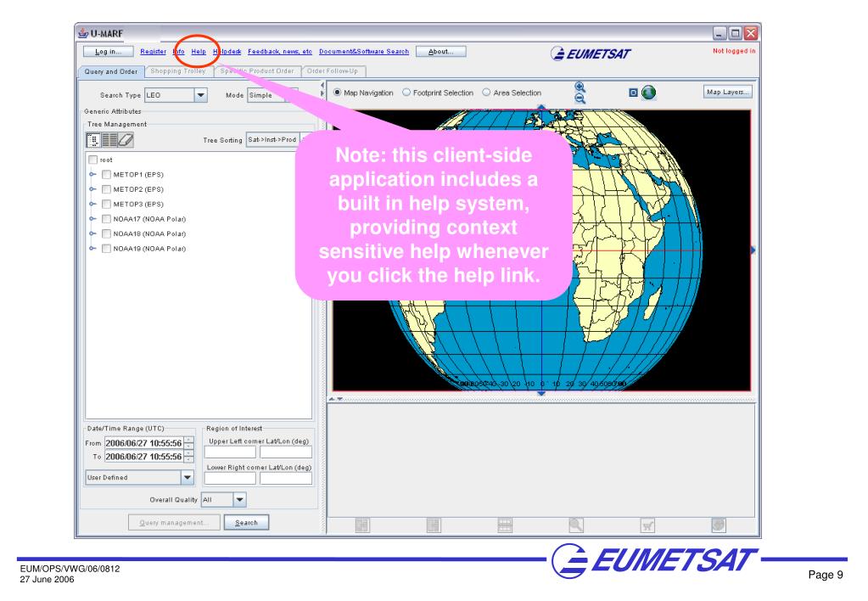Click the blue square icon beside the globe icon
Image resolution: width=868 pixels, height=601 pixels.
point(633,93)
